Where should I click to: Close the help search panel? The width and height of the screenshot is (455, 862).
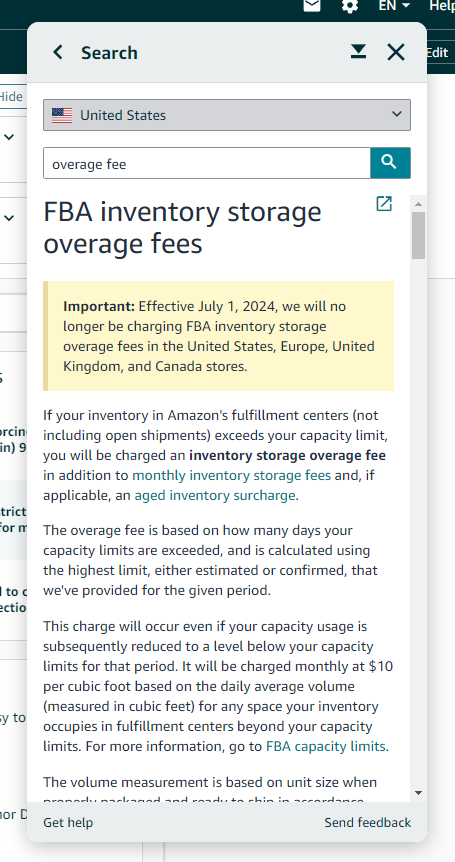[x=396, y=52]
